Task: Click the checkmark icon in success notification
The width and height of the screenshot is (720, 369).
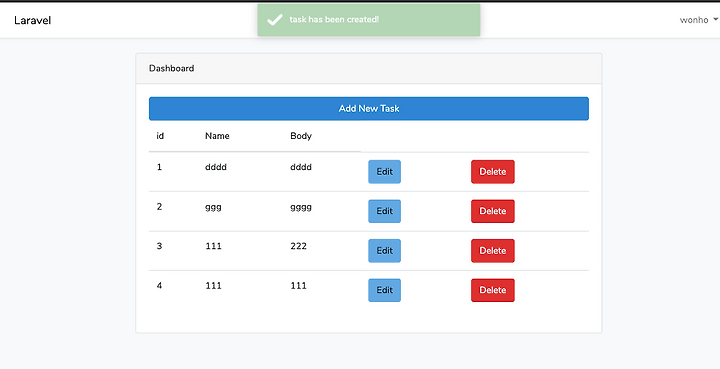Action: click(x=275, y=20)
